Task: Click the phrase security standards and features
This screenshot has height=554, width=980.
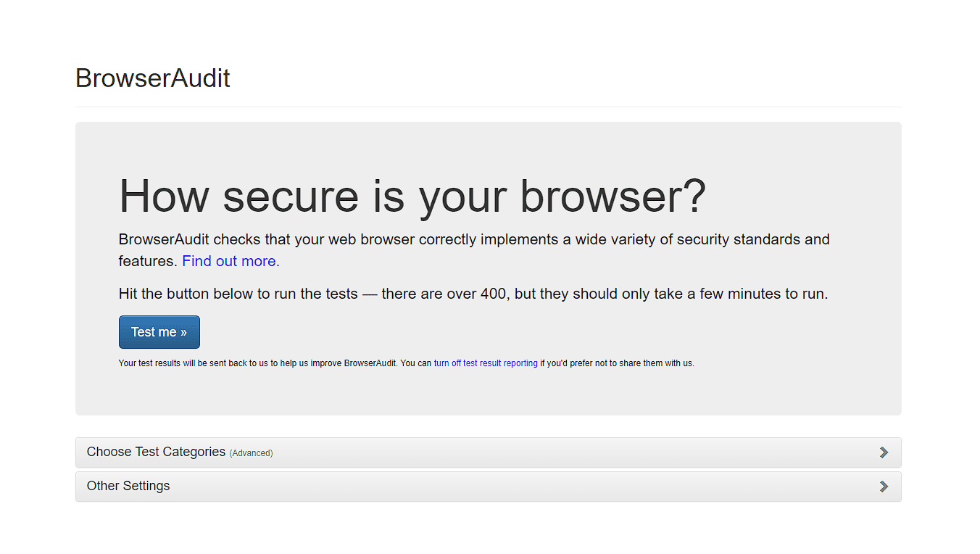Action: pyautogui.click(x=474, y=250)
